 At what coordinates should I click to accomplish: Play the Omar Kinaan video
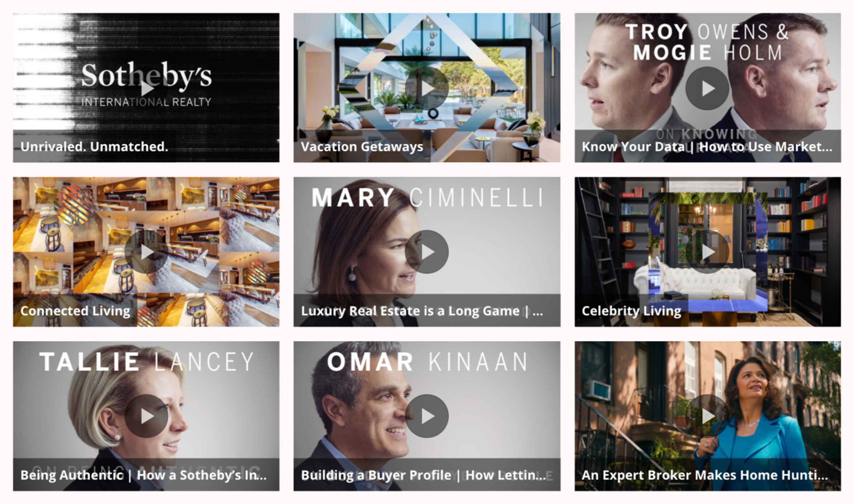click(x=427, y=416)
